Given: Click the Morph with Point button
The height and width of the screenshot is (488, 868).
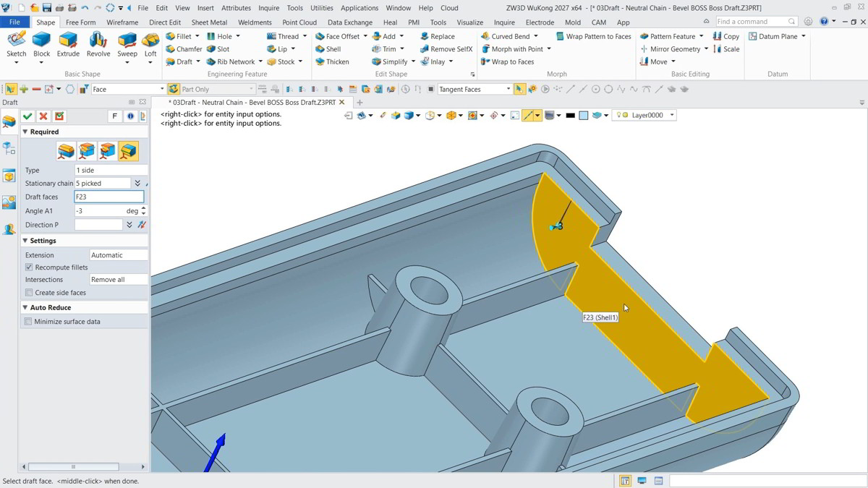Looking at the screenshot, I should click(x=511, y=49).
